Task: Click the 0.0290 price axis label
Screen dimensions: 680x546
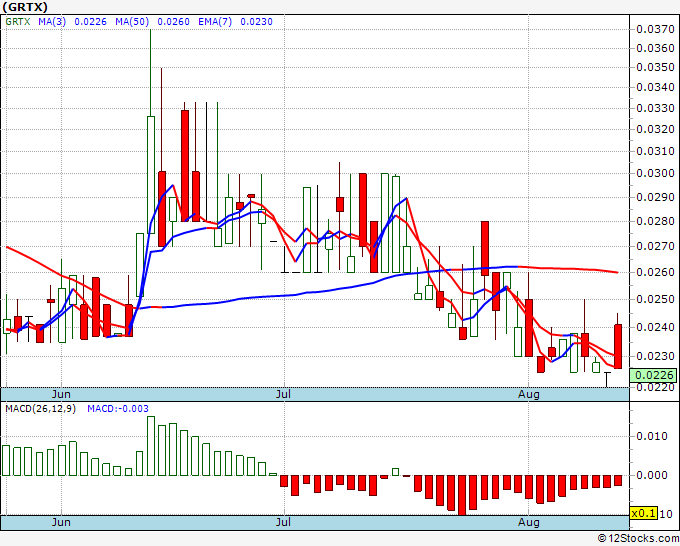Action: (x=655, y=197)
